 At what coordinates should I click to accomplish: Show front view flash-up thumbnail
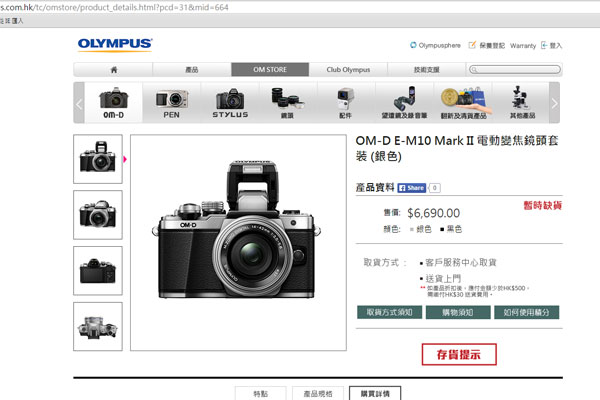click(x=98, y=159)
